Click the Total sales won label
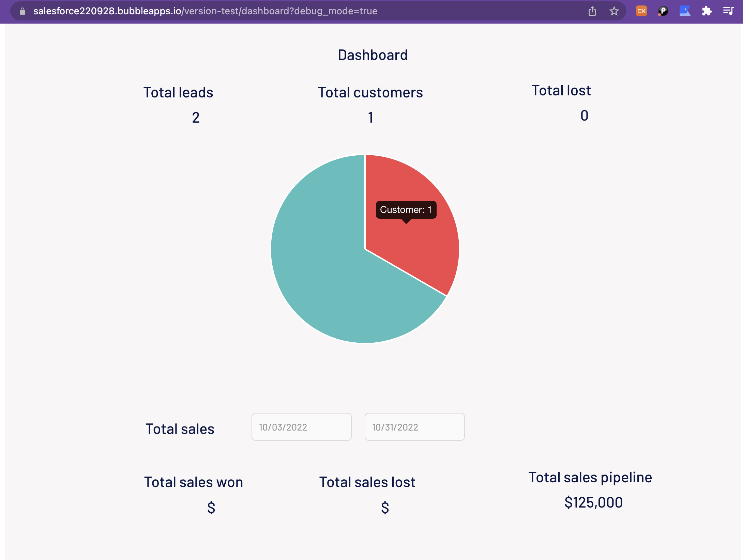This screenshot has width=743, height=560. coord(193,482)
